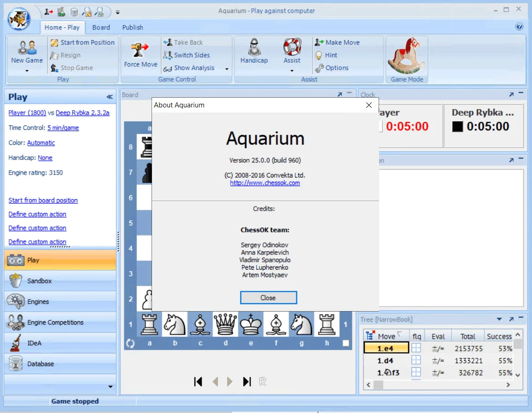The height and width of the screenshot is (413, 532).
Task: Open Engine Competitions in sidebar
Action: coord(60,322)
